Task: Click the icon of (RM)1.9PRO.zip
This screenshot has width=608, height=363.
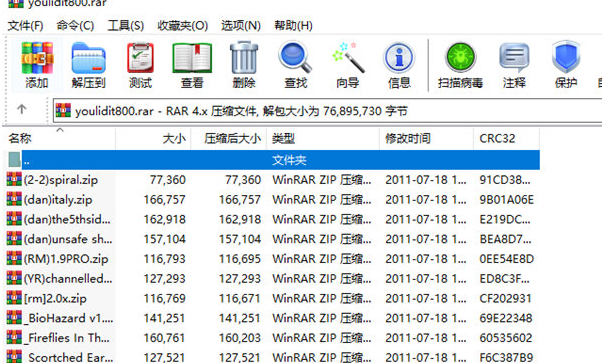Action: [14, 258]
